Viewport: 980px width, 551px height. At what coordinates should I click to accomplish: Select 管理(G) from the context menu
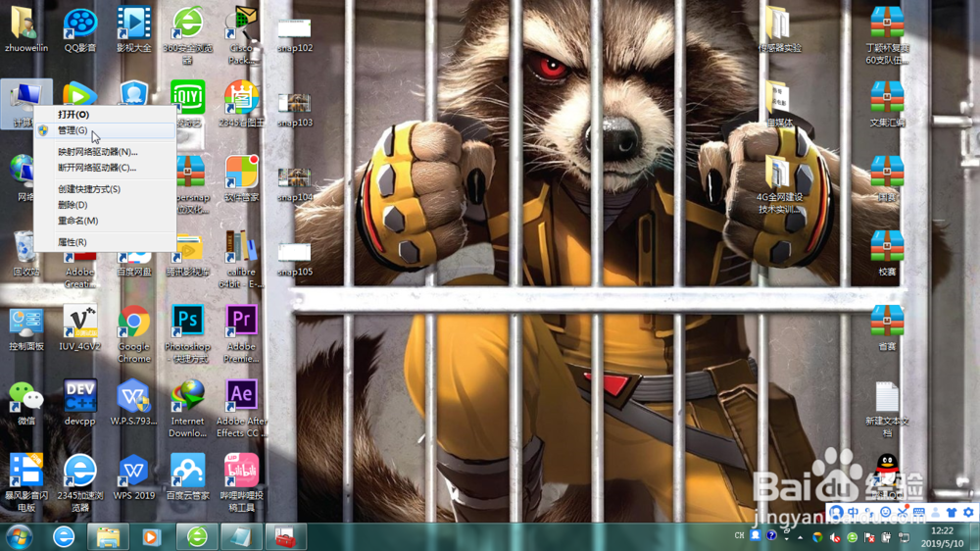(x=105, y=130)
